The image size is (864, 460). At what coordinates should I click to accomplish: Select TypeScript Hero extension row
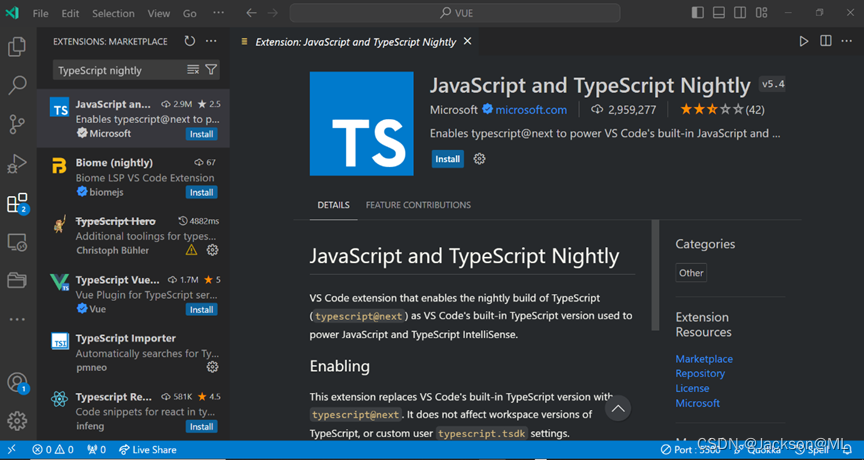click(x=133, y=236)
